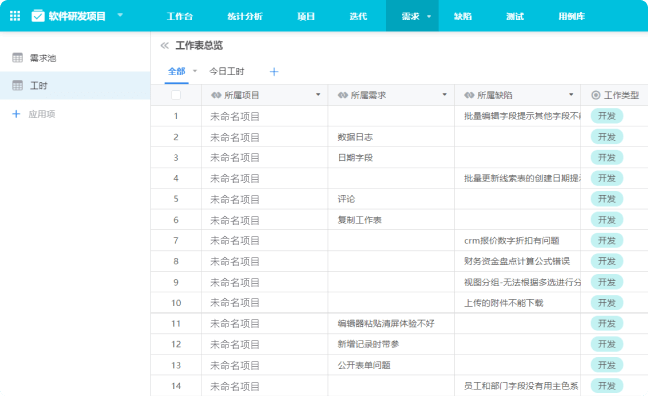Toggle the select-all checkbox in header

(176, 95)
